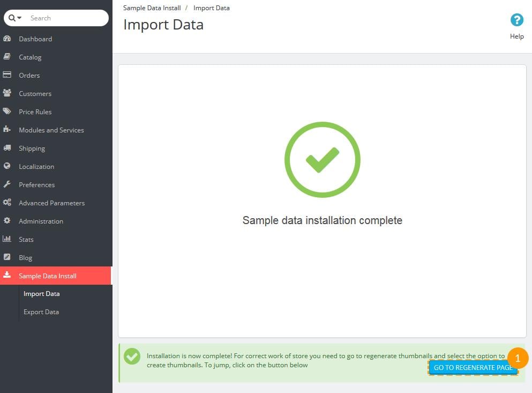Click the Dashboard gauge icon in sidebar

click(x=7, y=39)
